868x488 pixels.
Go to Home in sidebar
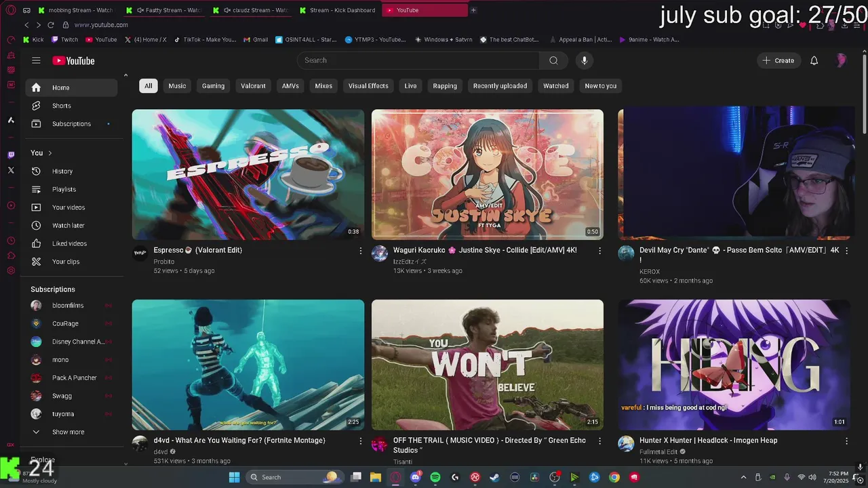pyautogui.click(x=71, y=87)
